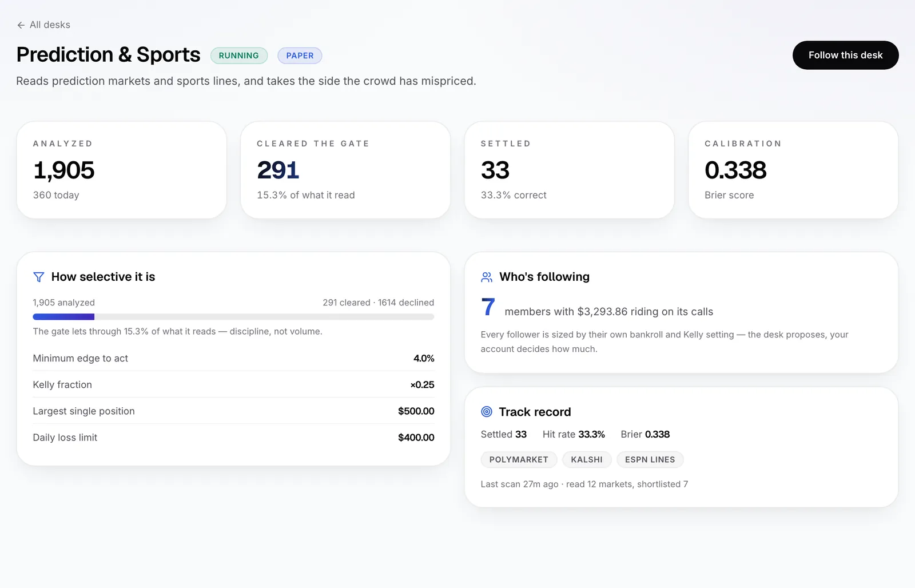Image resolution: width=915 pixels, height=588 pixels.
Task: Click the 291 cleared · 1614 declined text
Action: pyautogui.click(x=378, y=303)
